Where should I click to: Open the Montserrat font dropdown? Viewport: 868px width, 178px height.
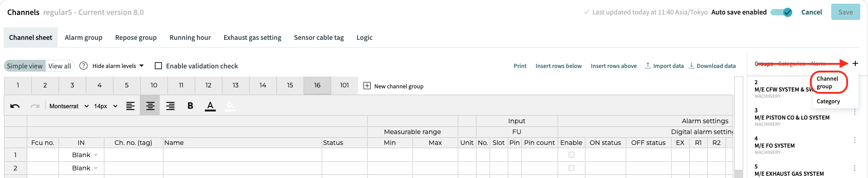[69, 106]
